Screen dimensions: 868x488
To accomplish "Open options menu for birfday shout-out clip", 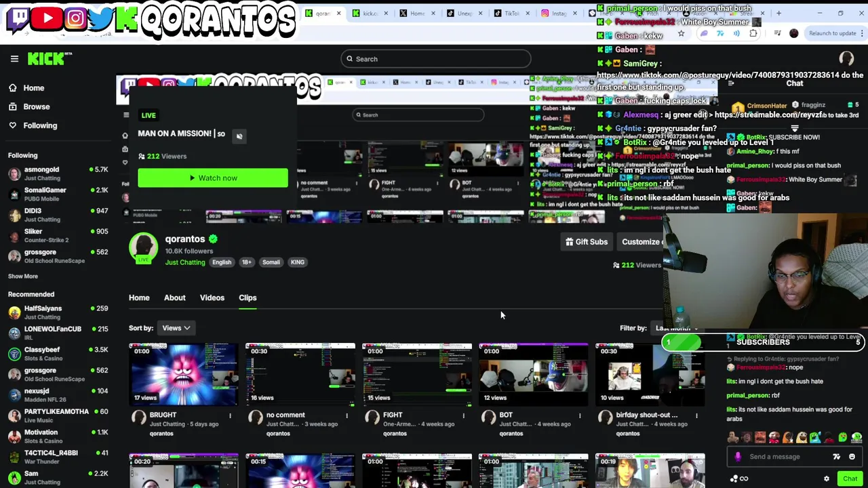I will tap(696, 415).
